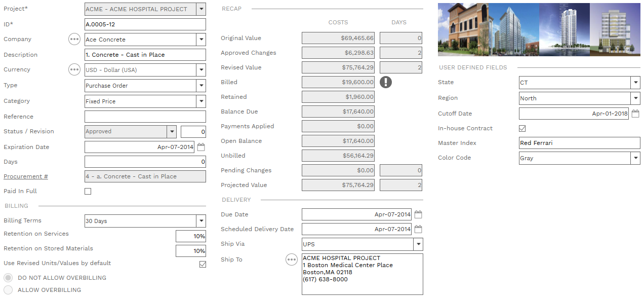Expand the Type dropdown showing Purchase Order
The width and height of the screenshot is (644, 297).
[201, 86]
